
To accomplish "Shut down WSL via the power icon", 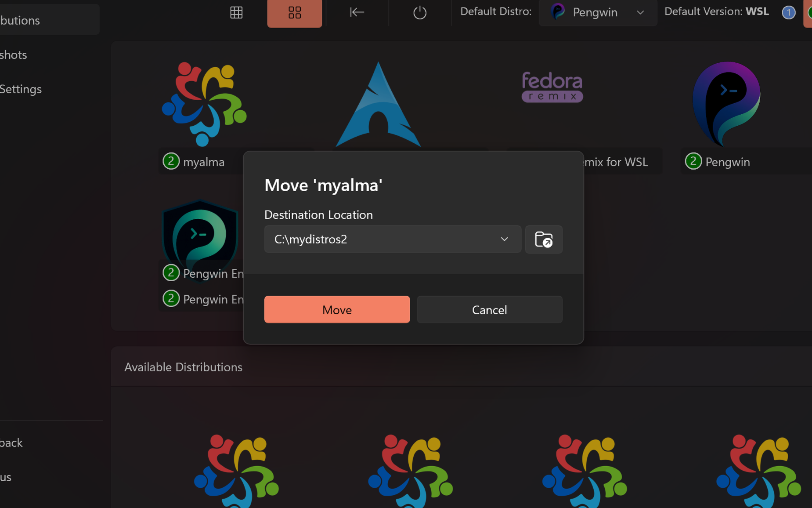I will coord(419,13).
